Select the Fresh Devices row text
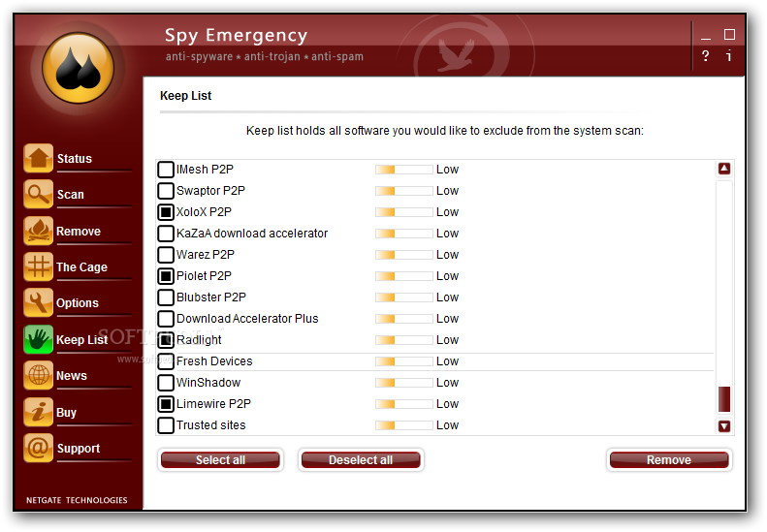This screenshot has width=767, height=532. click(x=214, y=361)
